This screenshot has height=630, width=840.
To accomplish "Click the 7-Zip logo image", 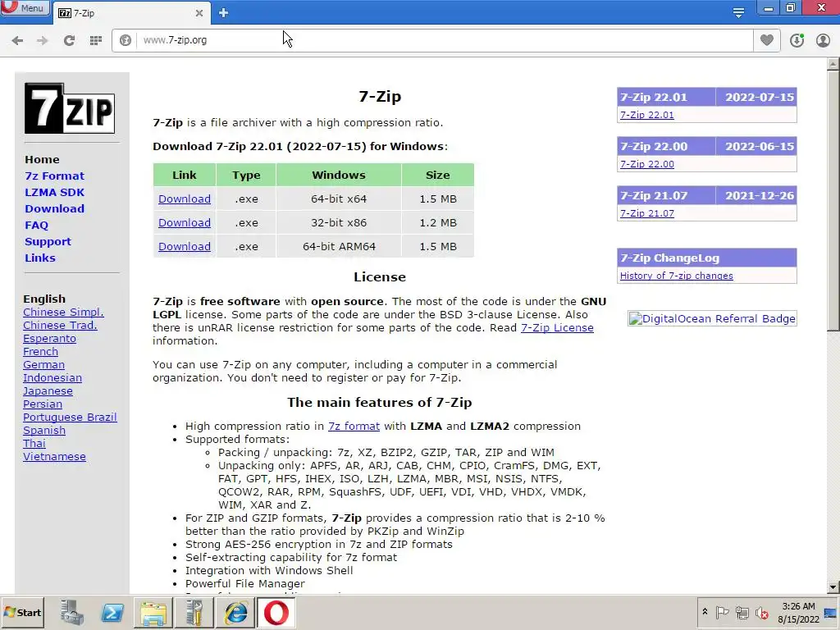I will (x=70, y=108).
